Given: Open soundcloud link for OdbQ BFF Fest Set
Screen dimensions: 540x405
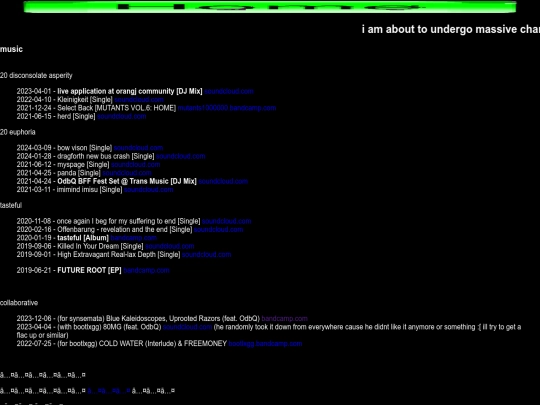Looking at the screenshot, I should click(x=223, y=181).
